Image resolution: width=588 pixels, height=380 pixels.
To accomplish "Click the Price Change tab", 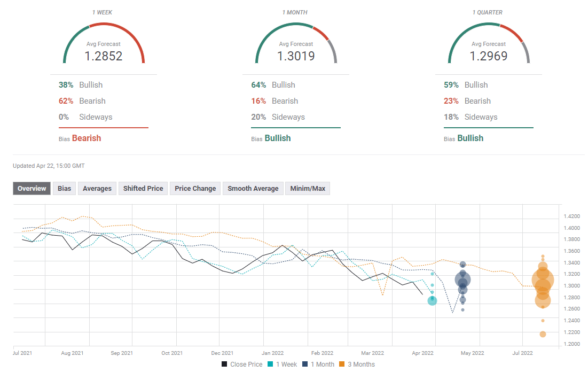I will [195, 188].
